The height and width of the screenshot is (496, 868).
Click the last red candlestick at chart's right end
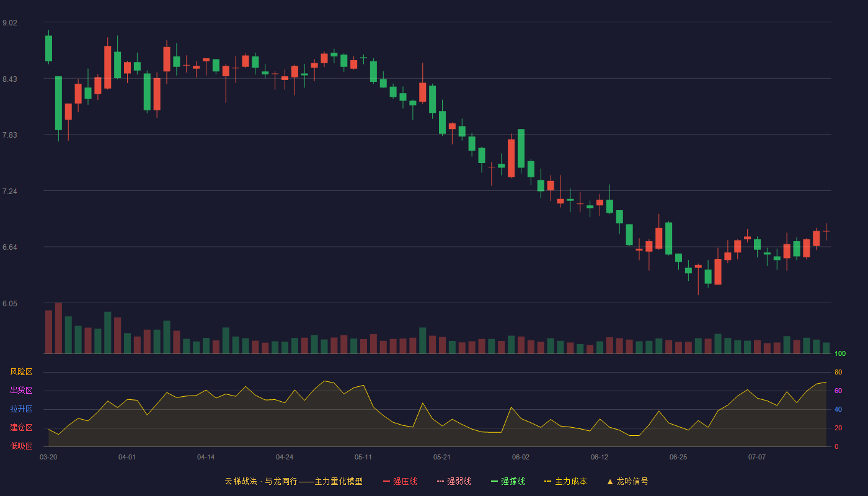point(826,231)
